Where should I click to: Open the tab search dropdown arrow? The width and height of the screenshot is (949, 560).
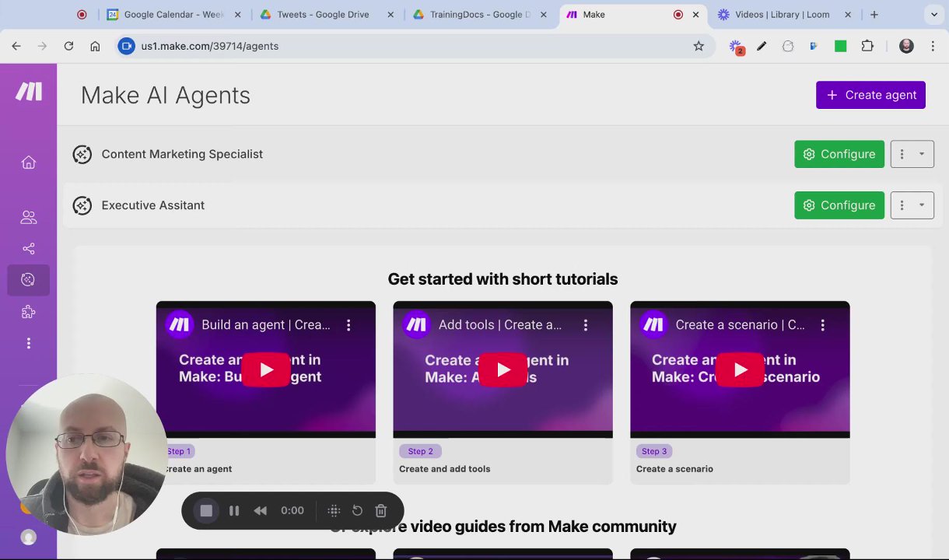[934, 14]
